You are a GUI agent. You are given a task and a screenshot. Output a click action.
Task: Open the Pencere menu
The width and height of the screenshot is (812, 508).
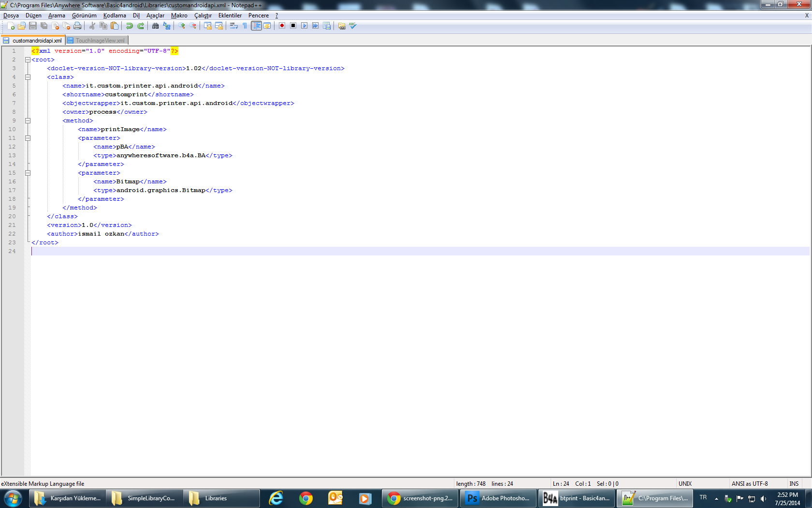point(259,15)
